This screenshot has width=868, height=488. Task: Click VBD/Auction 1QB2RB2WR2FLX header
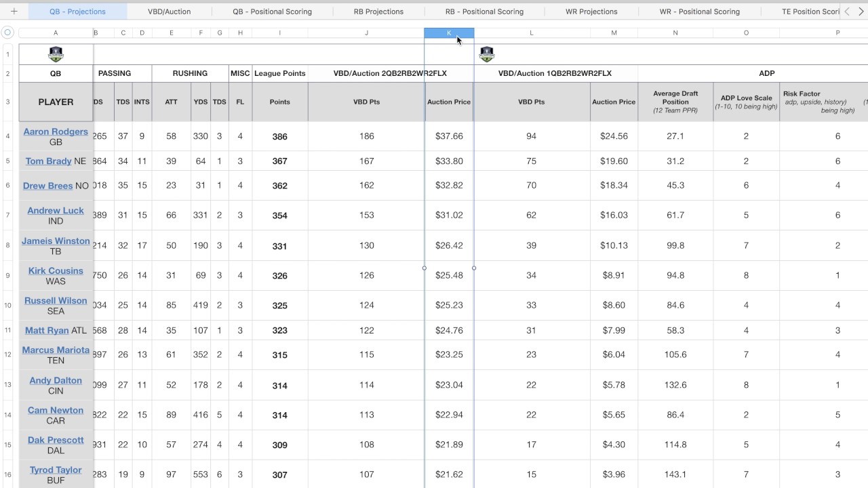(x=555, y=73)
